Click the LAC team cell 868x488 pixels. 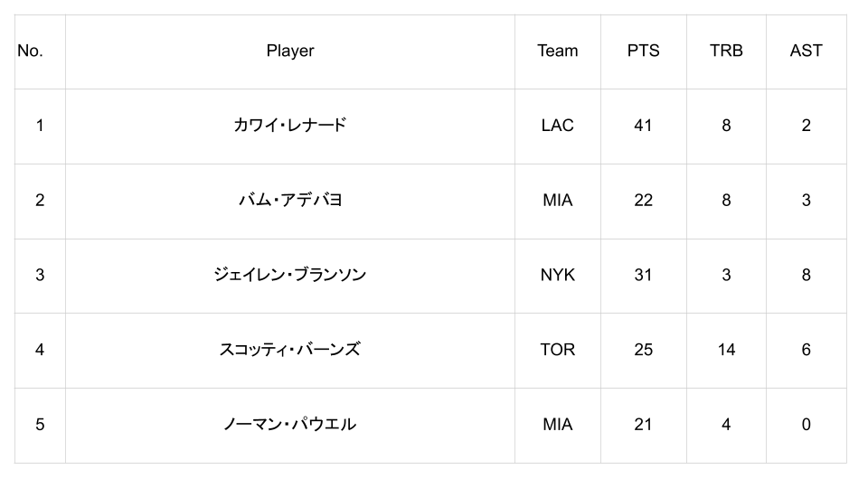[557, 126]
